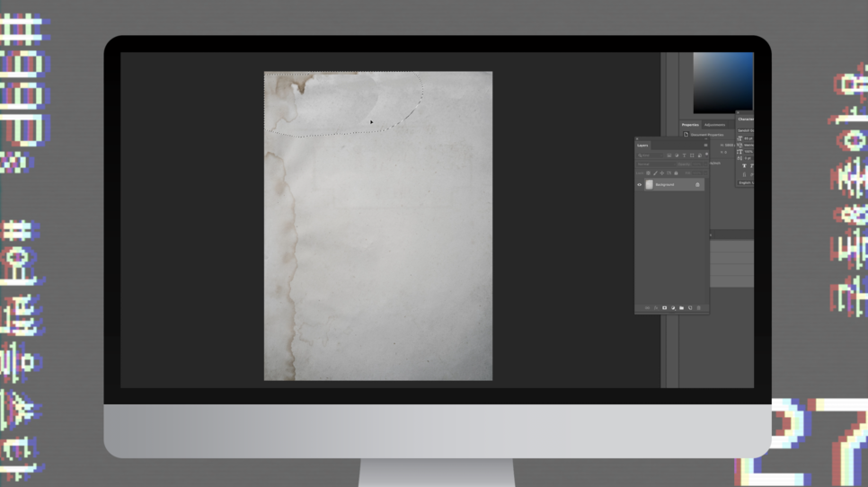Click the Background layer name
Viewport: 868px width, 487px height.
pyautogui.click(x=665, y=185)
